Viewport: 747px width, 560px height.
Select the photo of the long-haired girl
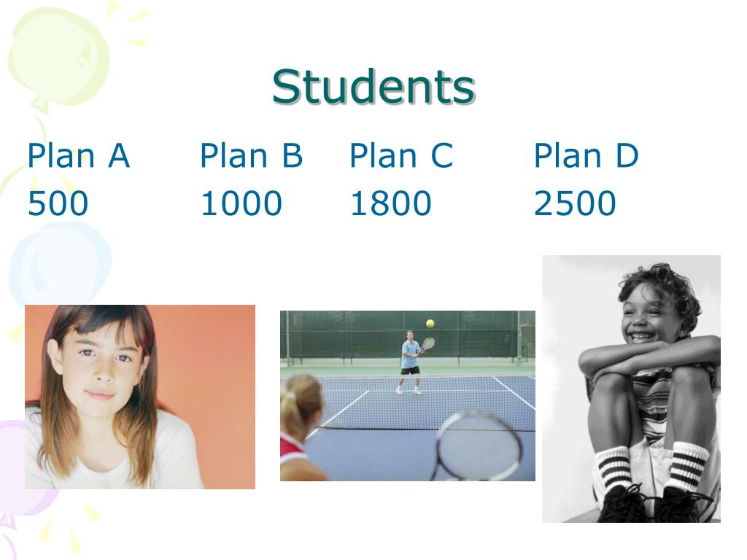[x=139, y=396]
